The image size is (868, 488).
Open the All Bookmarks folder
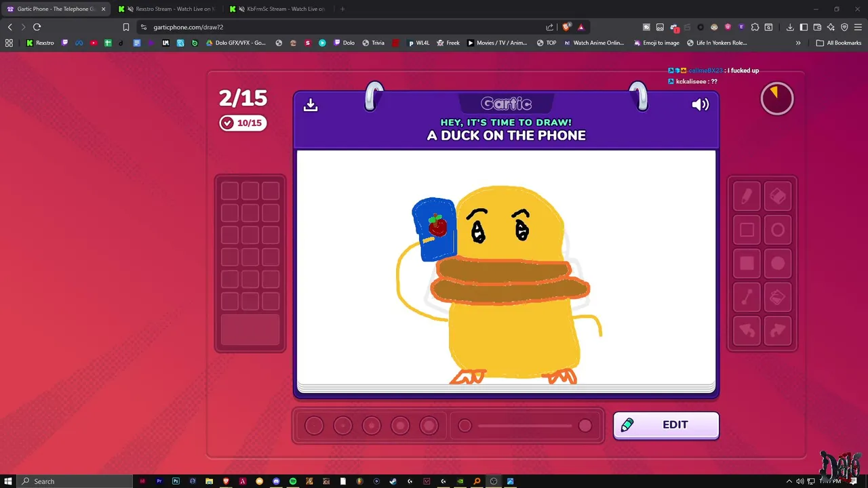(x=839, y=43)
